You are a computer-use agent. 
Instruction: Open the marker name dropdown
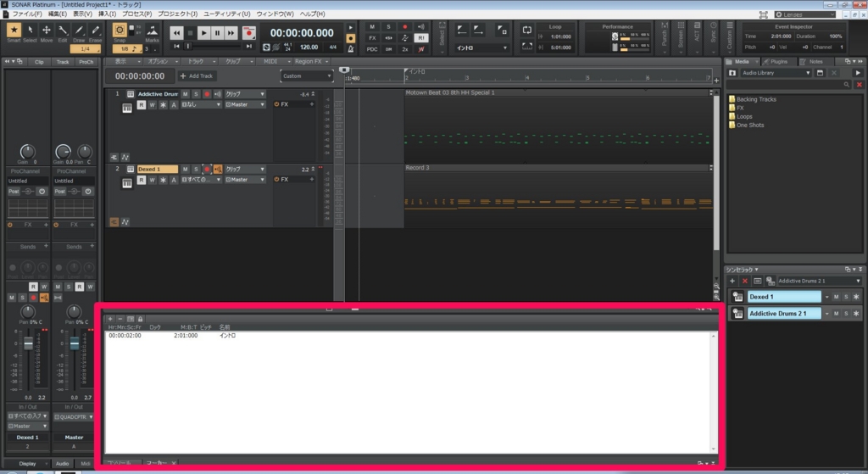tap(481, 48)
